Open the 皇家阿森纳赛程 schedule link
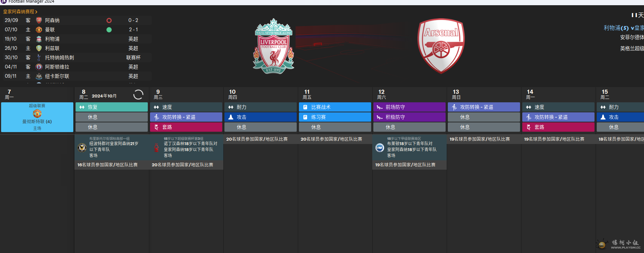Image resolution: width=644 pixels, height=253 pixels. pos(20,12)
